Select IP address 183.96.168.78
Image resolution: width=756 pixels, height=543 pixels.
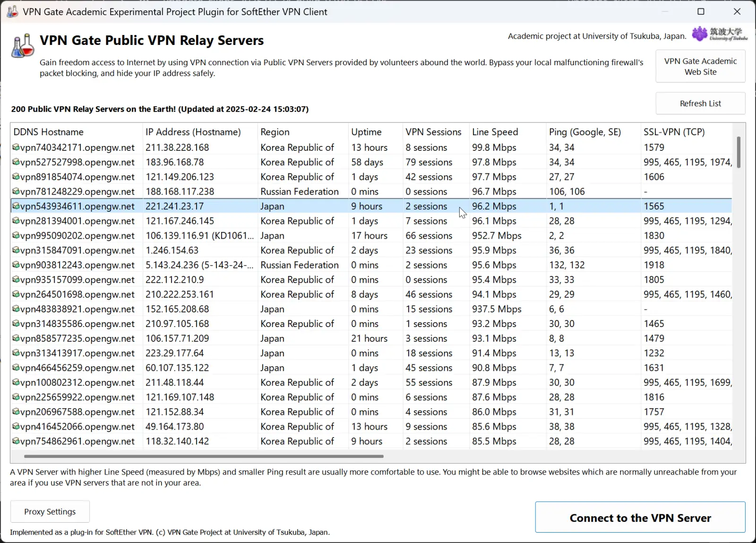(175, 162)
